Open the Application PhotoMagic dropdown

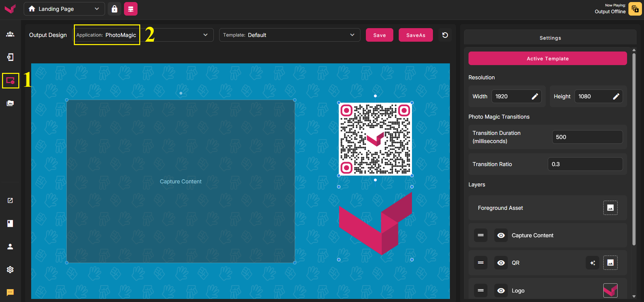(144, 35)
